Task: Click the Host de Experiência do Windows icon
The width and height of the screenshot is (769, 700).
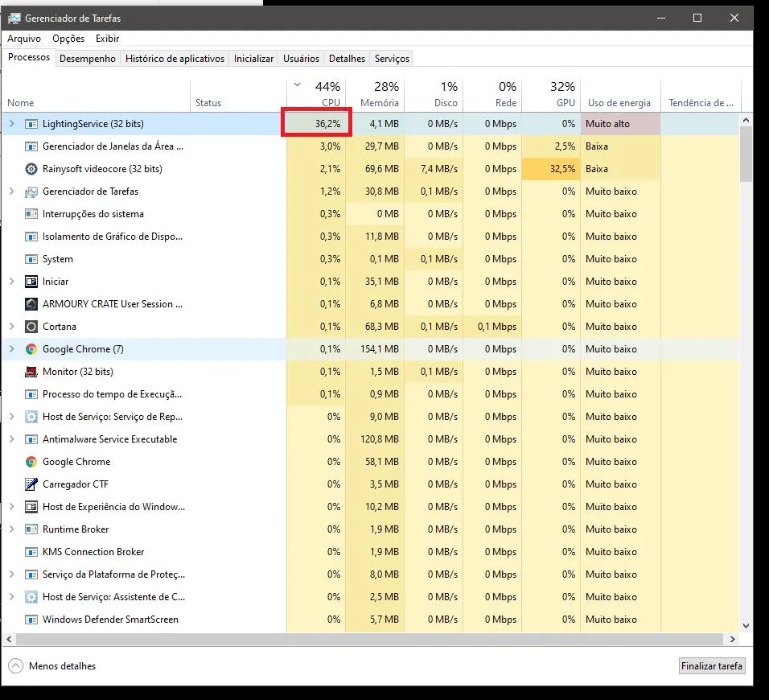Action: 31,507
